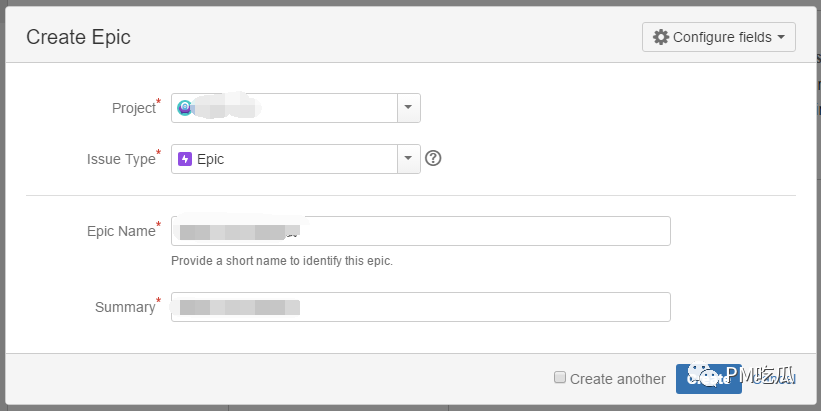The image size is (821, 411).
Task: Expand the Project dropdown arrow
Action: pyautogui.click(x=408, y=108)
